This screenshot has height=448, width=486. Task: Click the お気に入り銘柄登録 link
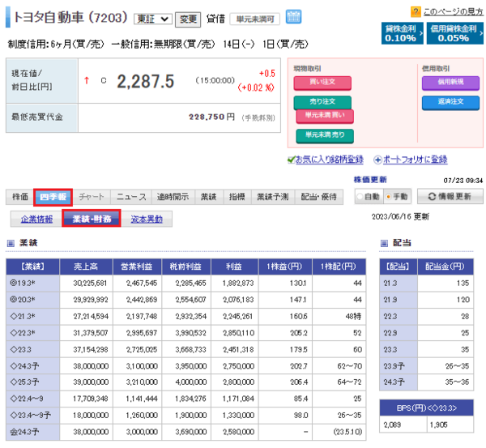[x=329, y=160]
